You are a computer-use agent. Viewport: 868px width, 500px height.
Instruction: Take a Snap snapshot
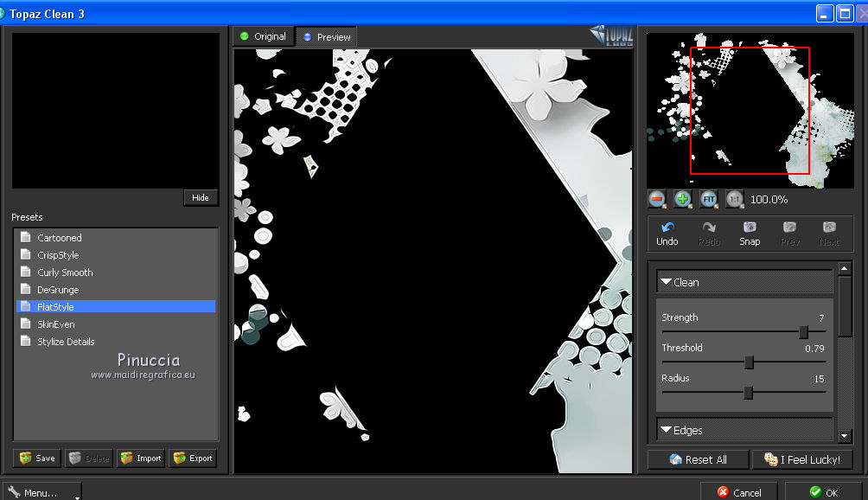tap(750, 234)
